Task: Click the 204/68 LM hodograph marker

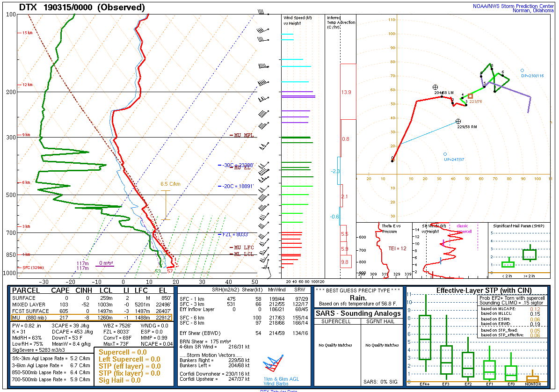Action: 435,87
